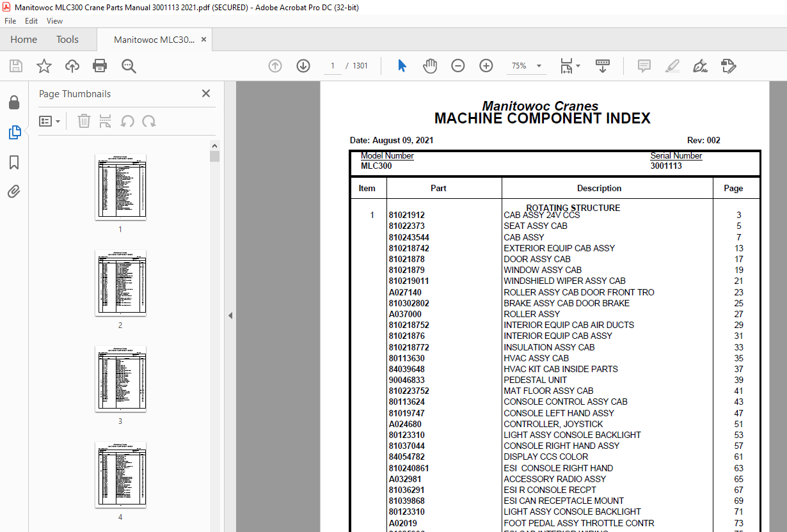
Task: Click serial number 3001113
Action: click(666, 166)
